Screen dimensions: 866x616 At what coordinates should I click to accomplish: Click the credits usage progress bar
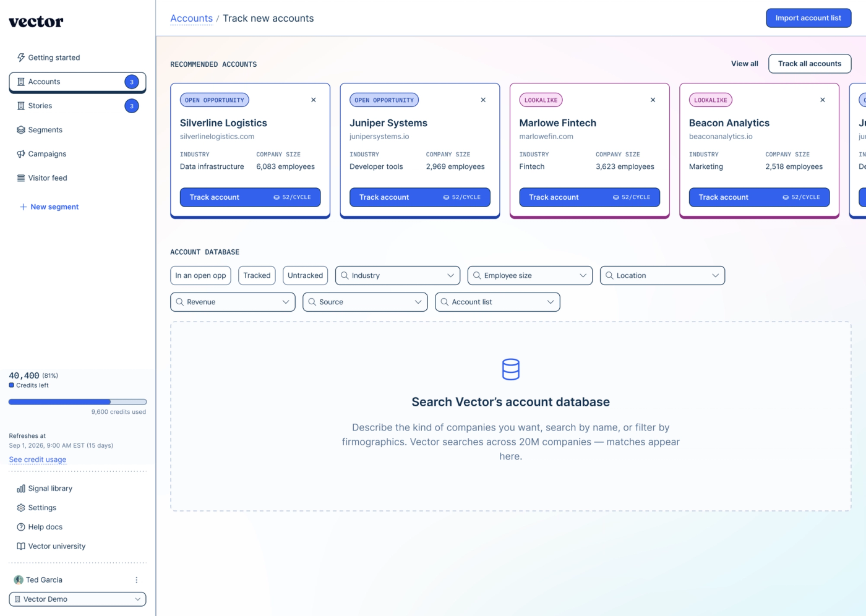(77, 402)
